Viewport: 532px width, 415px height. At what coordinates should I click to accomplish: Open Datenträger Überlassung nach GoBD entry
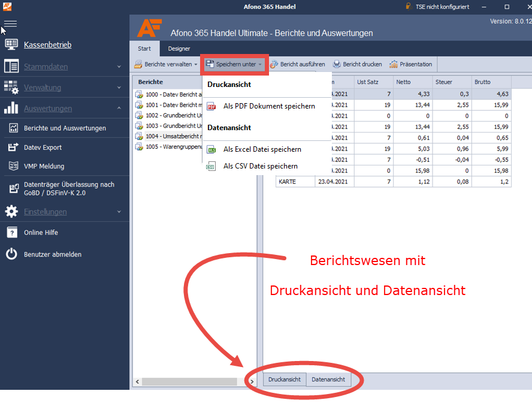point(69,188)
